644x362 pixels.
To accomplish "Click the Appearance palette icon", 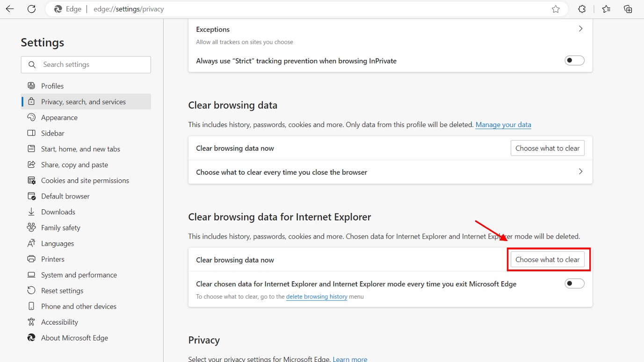I will (31, 117).
